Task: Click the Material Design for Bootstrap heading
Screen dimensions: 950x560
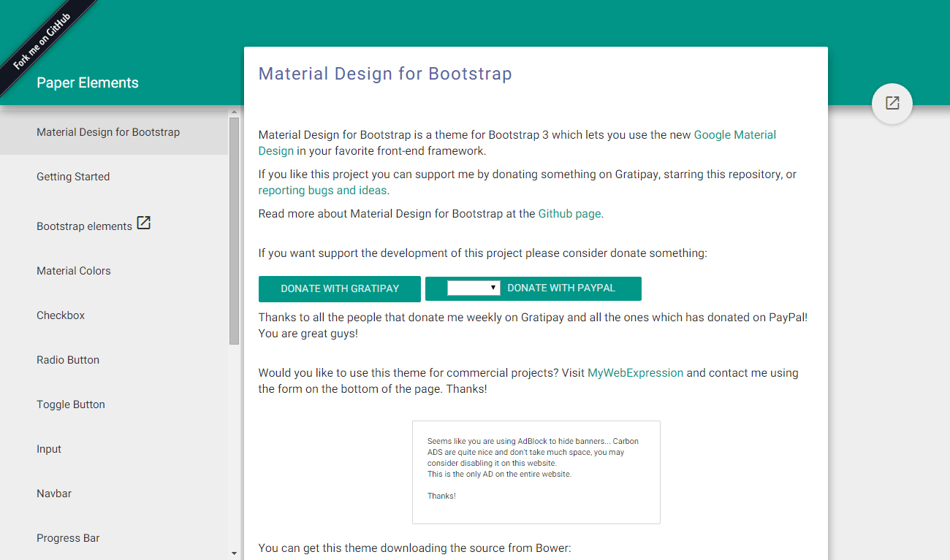Action: [x=385, y=74]
